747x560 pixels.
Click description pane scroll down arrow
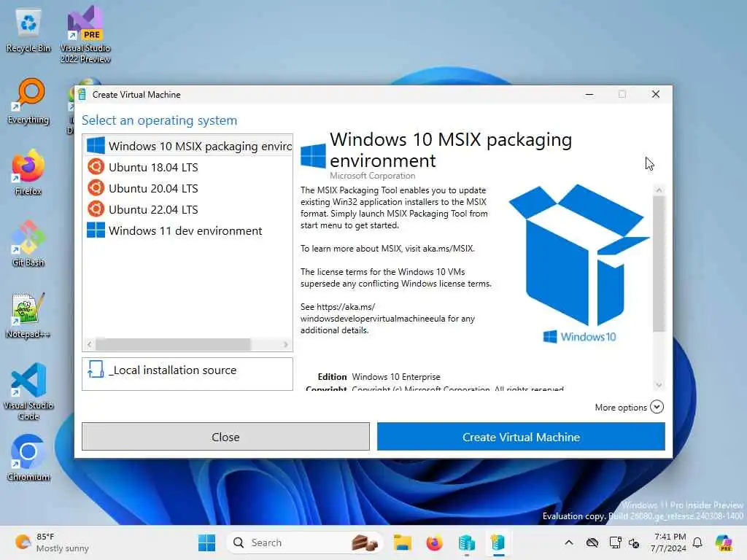click(659, 385)
